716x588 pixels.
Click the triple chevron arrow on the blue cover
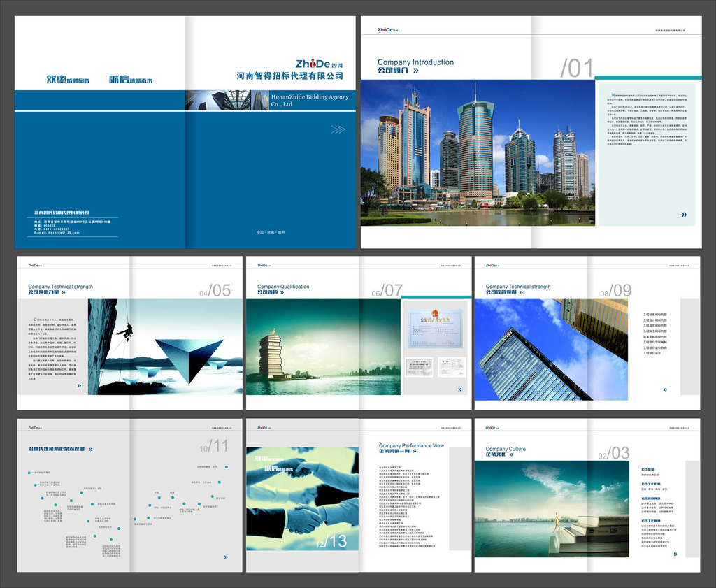338,129
